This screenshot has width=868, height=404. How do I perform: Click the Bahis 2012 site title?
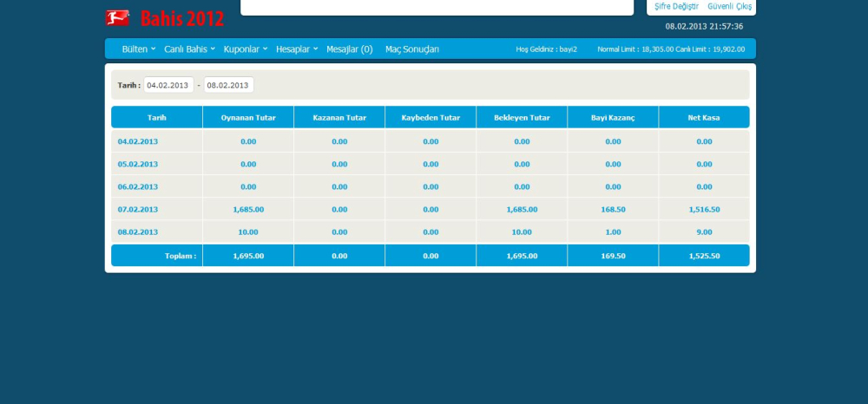(182, 18)
